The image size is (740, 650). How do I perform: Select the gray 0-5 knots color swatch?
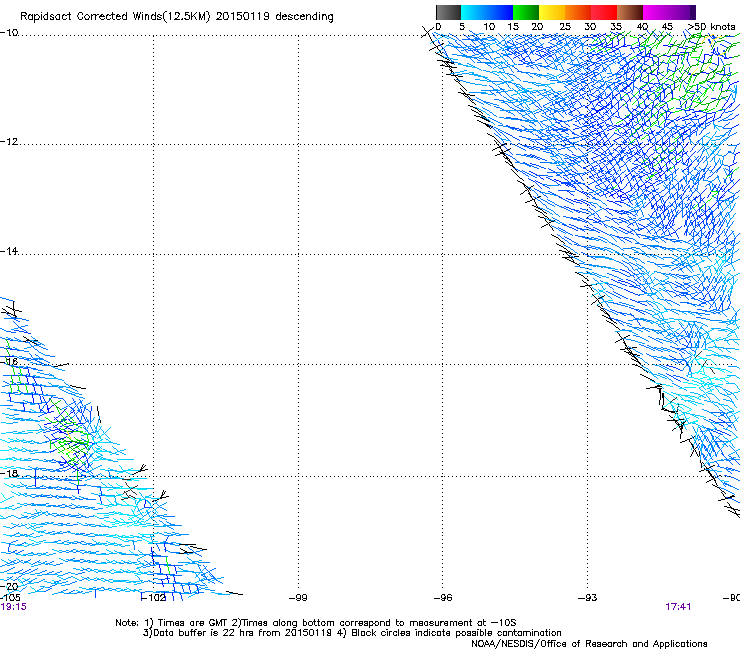click(x=448, y=12)
